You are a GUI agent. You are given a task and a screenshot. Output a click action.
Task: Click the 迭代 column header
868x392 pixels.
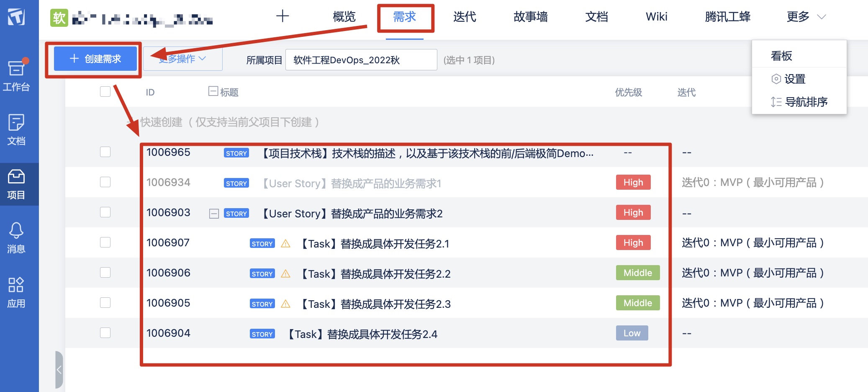686,92
